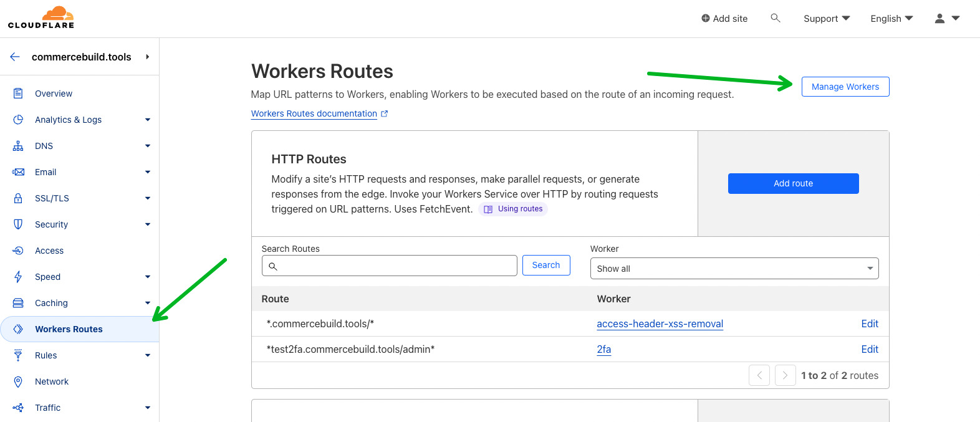
Task: Expand the Email submenu arrow
Action: click(148, 172)
